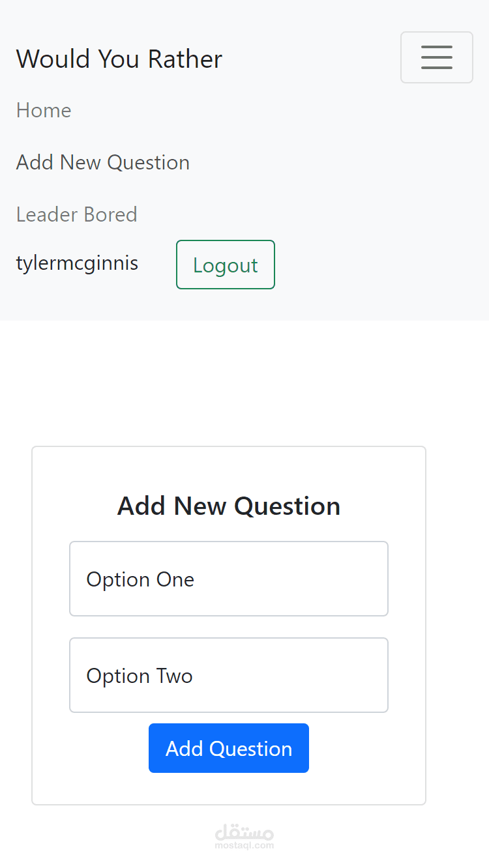Sign out using the green outlined button
Image resolution: width=489 pixels, height=868 pixels.
tap(226, 265)
